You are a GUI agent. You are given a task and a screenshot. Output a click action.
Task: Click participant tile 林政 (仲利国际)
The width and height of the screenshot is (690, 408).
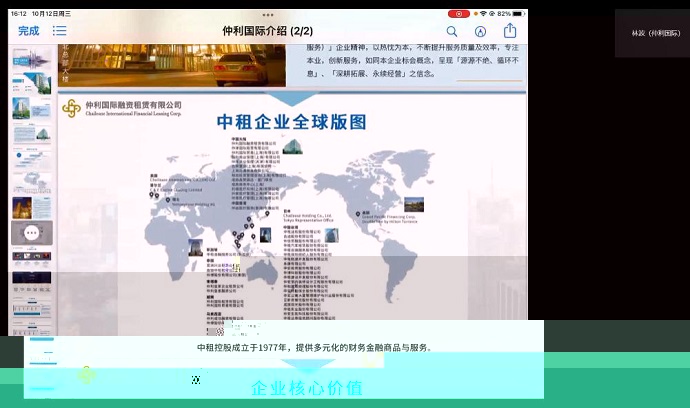click(x=652, y=33)
